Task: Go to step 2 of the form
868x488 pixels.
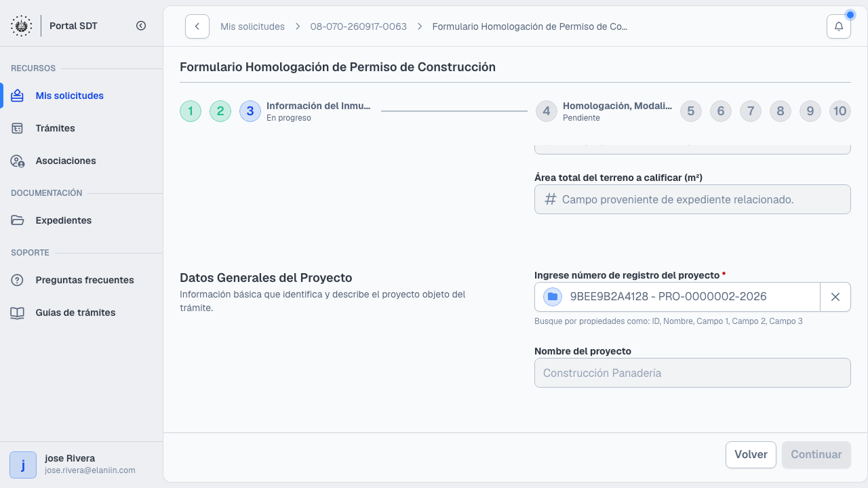Action: pos(220,111)
